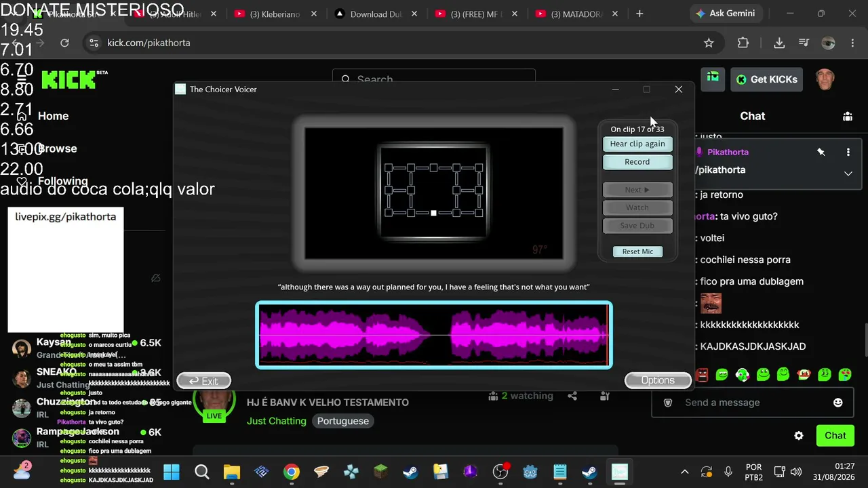Image resolution: width=868 pixels, height=488 pixels.
Task: Reload the page
Action: 64,43
